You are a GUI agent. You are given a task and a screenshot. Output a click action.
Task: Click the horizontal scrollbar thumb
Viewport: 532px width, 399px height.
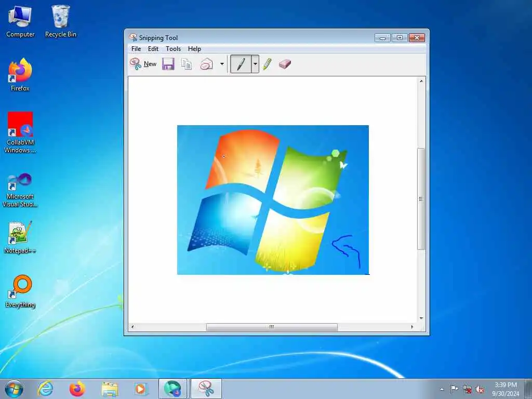(x=272, y=327)
